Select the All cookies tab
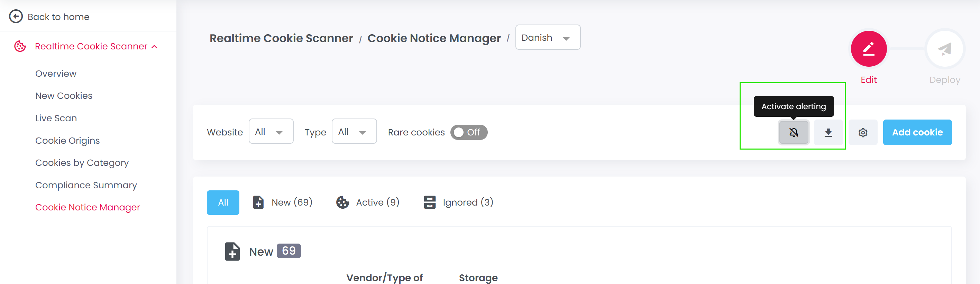980x284 pixels. point(223,202)
